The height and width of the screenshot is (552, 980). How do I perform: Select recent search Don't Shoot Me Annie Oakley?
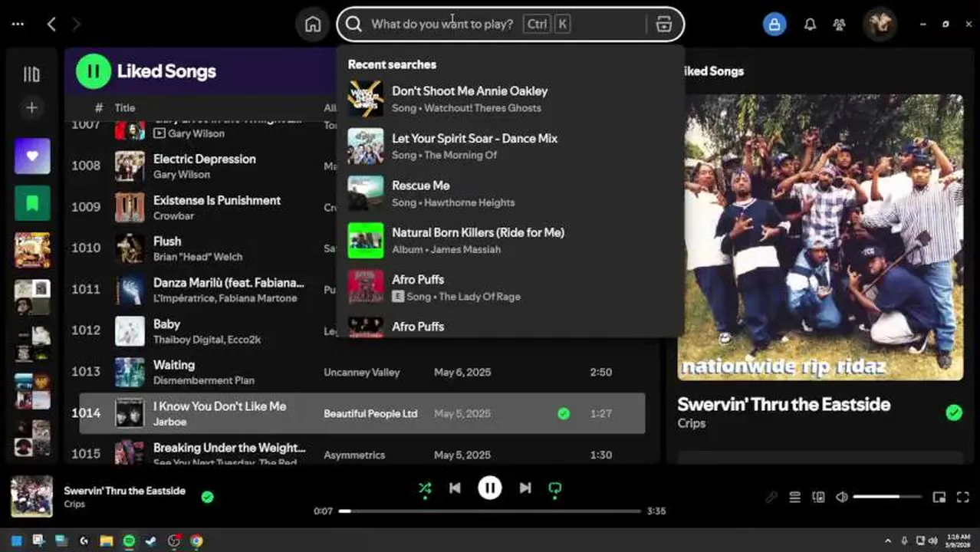tap(510, 99)
